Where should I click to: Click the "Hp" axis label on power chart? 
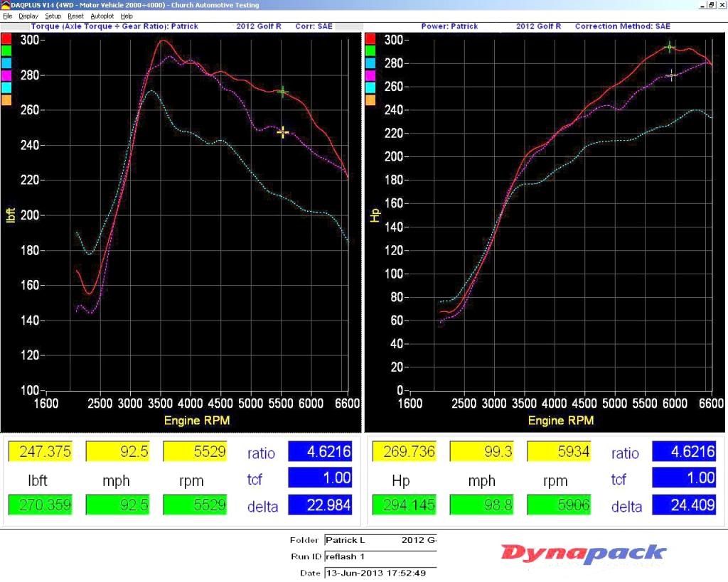[375, 215]
